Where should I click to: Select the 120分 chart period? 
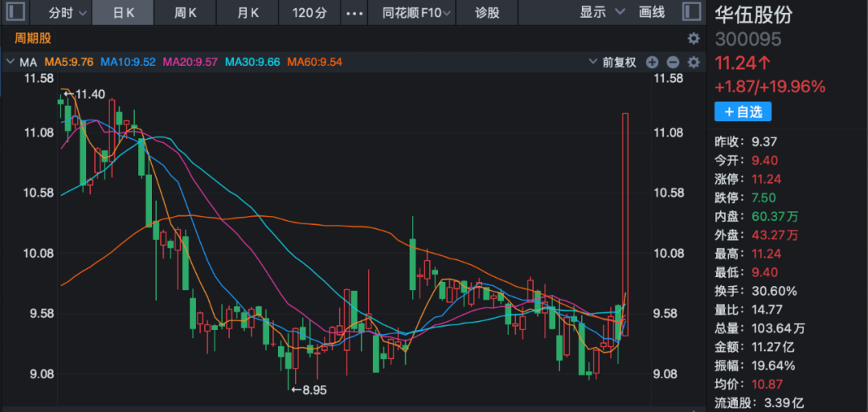(309, 13)
